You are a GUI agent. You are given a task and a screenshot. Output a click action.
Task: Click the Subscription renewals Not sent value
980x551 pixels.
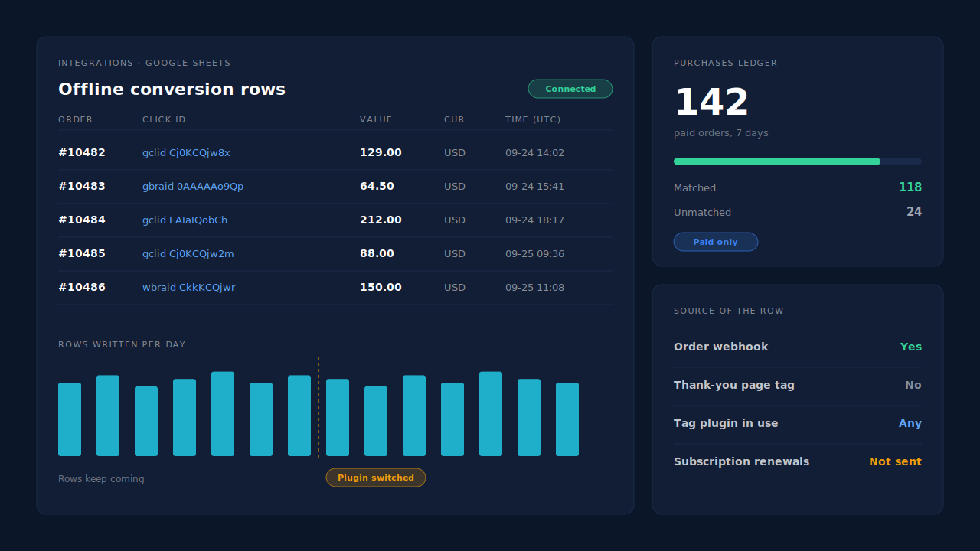tap(895, 461)
